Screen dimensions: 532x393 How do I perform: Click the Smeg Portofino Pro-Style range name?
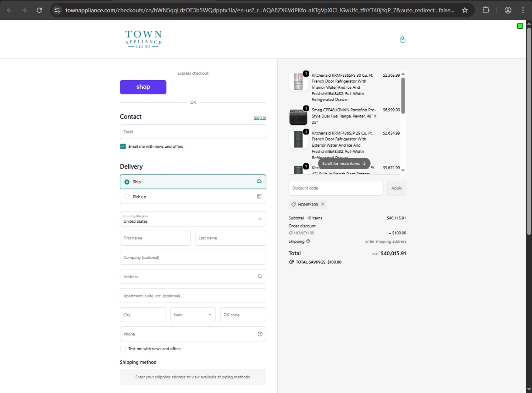344,116
